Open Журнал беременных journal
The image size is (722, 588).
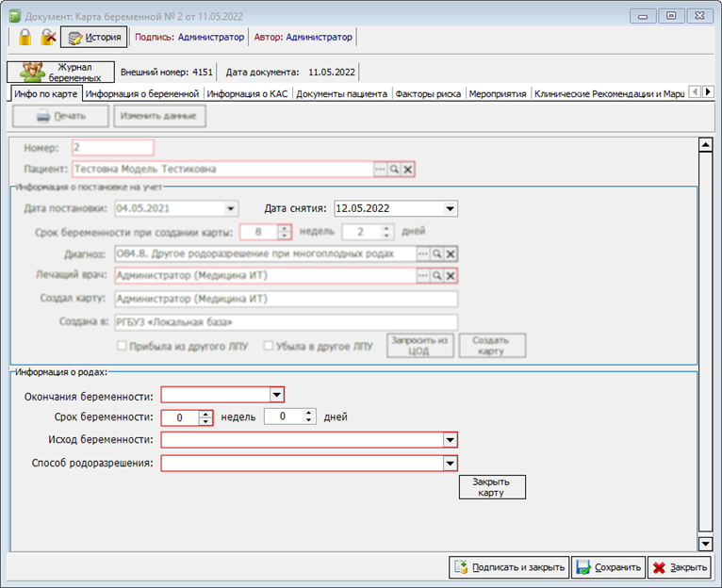pos(61,73)
